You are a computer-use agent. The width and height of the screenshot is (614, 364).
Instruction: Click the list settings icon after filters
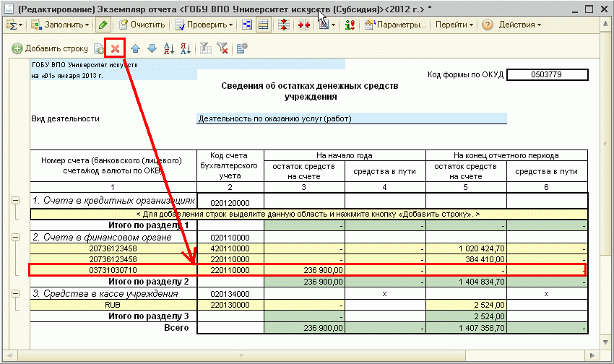click(242, 48)
